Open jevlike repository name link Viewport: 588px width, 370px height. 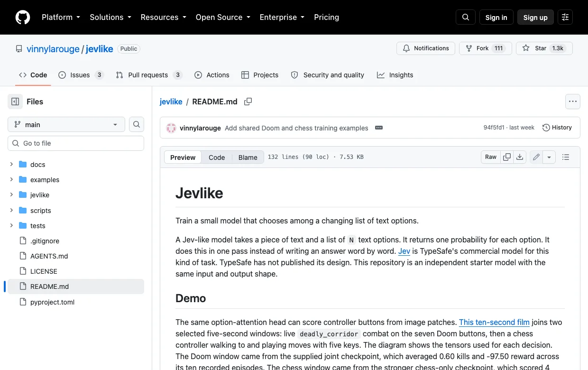coord(99,49)
